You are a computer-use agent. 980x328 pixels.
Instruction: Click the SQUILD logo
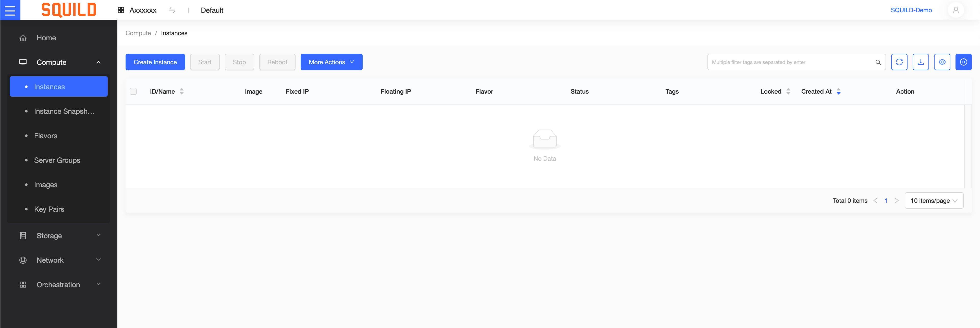click(x=69, y=10)
